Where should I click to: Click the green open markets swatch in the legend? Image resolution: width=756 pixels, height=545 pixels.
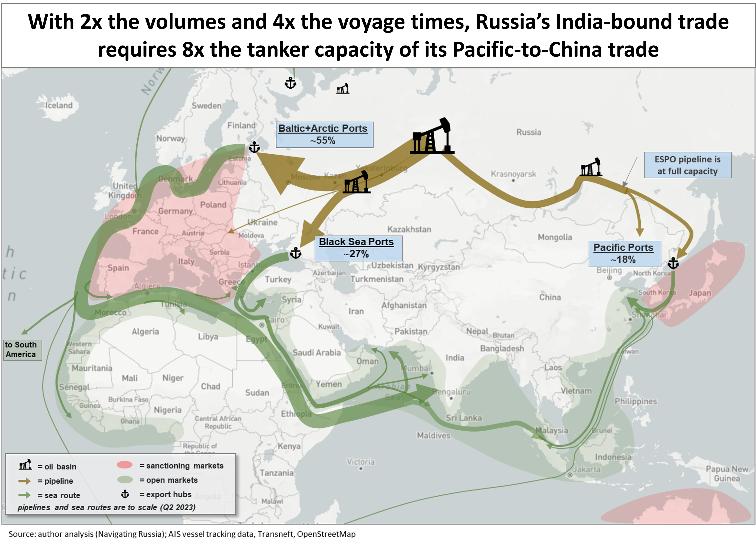[125, 480]
